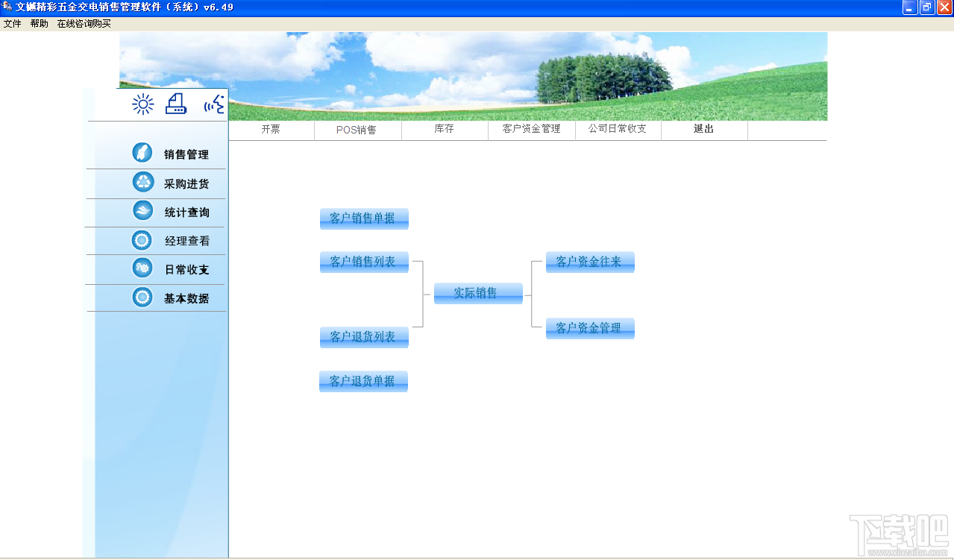This screenshot has height=560, width=954.
Task: Switch to the 客户资金管理 tab
Action: (532, 129)
